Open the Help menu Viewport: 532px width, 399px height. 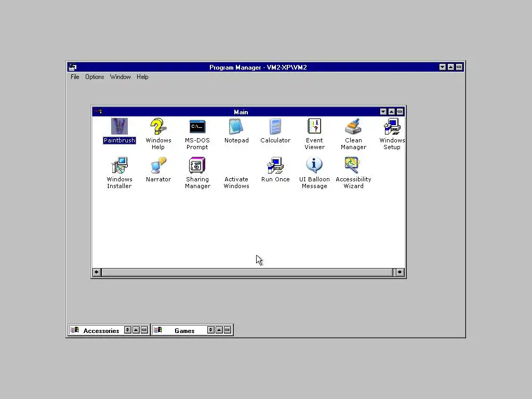142,77
